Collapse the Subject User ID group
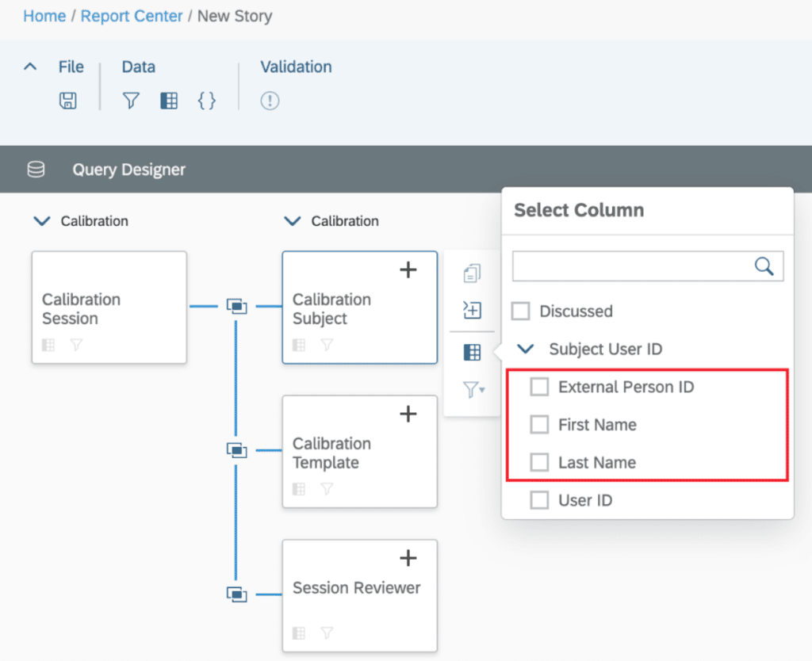This screenshot has height=661, width=812. tap(525, 349)
